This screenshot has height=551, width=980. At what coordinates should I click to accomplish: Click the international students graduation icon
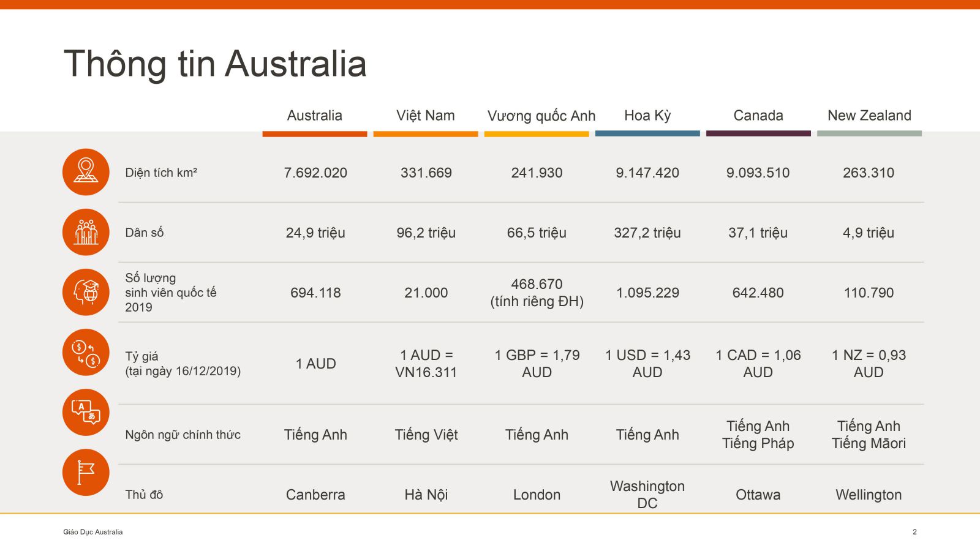[86, 292]
